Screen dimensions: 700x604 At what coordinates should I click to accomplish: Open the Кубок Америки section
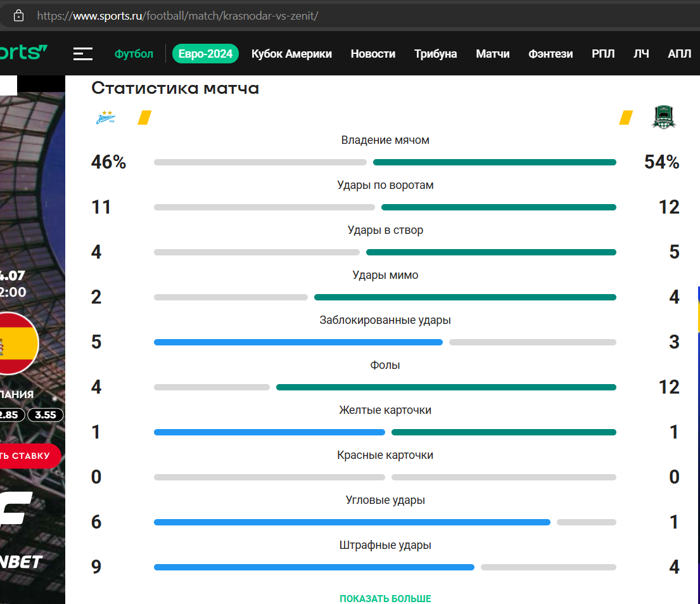pos(291,54)
